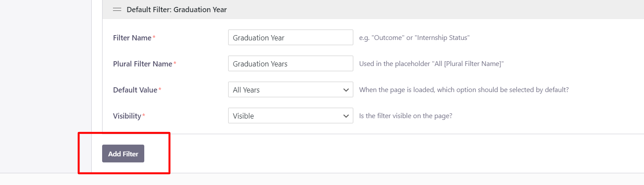Click the Filter Name input field
Screen dimensions: 644x185
[290, 37]
